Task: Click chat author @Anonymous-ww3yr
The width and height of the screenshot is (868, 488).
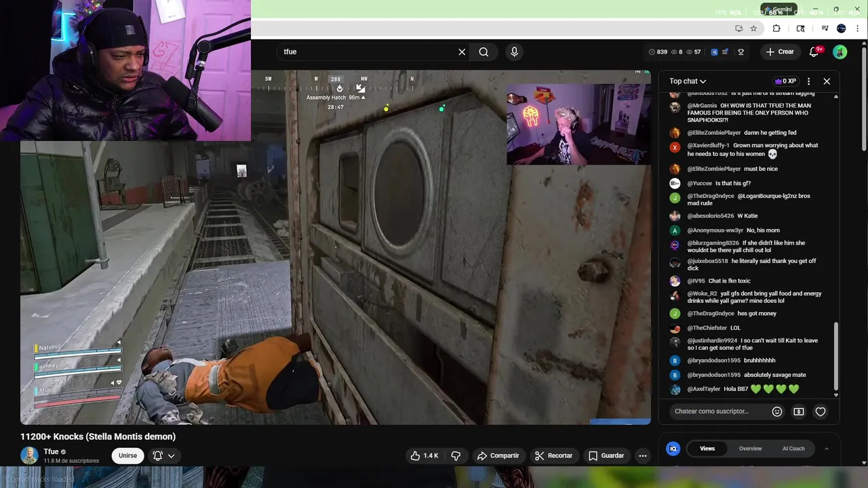Action: (715, 230)
